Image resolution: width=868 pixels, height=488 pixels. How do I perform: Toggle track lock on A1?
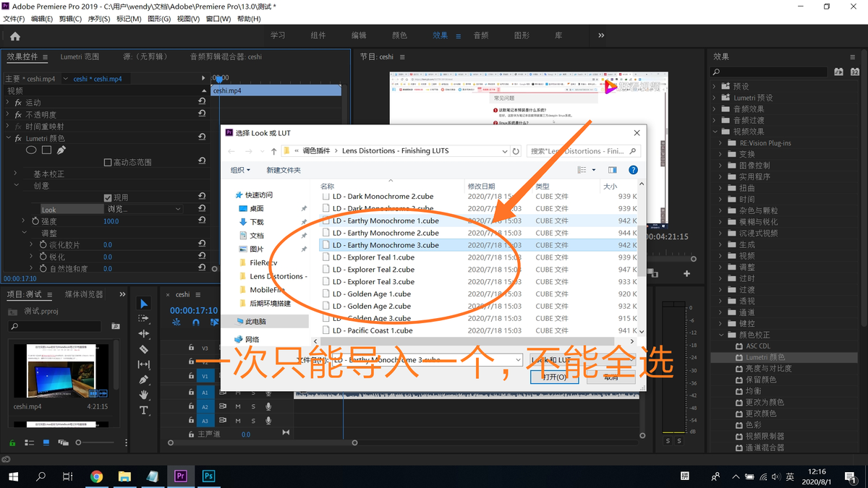pyautogui.click(x=191, y=393)
